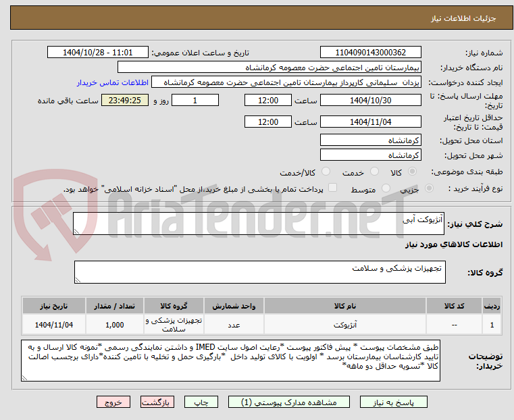Click the شرح کلی نیاز text area

[258, 224]
